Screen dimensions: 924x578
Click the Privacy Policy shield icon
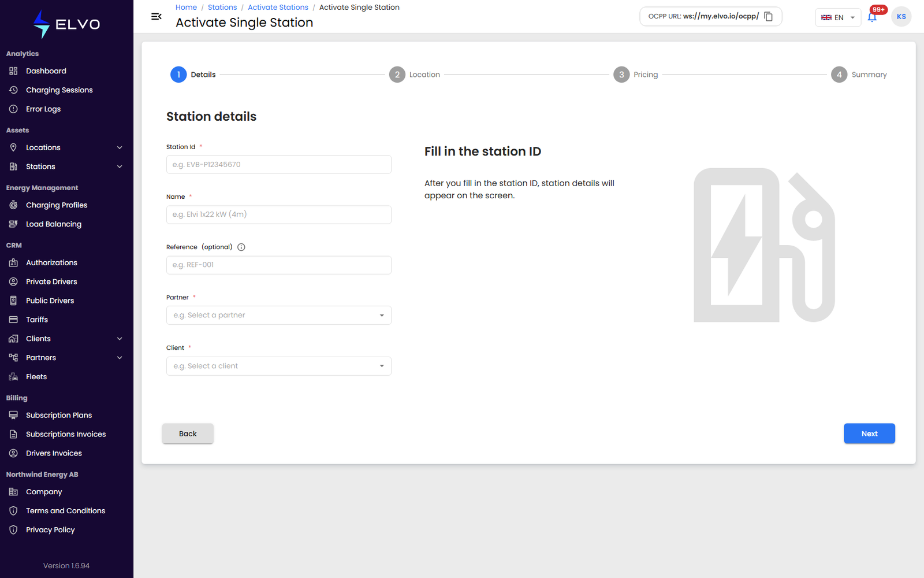(x=13, y=530)
